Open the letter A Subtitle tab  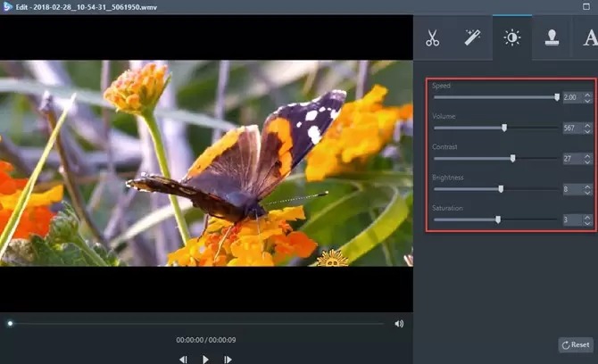[588, 38]
